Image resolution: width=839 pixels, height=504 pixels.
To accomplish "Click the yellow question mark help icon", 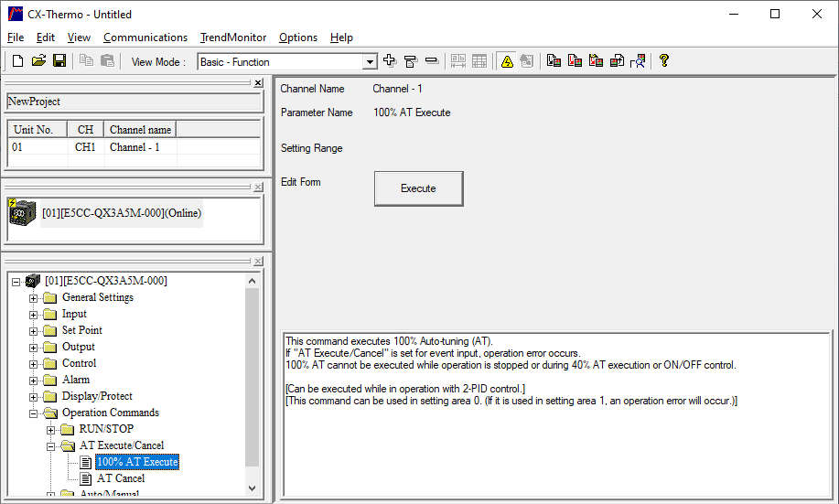I will point(664,60).
